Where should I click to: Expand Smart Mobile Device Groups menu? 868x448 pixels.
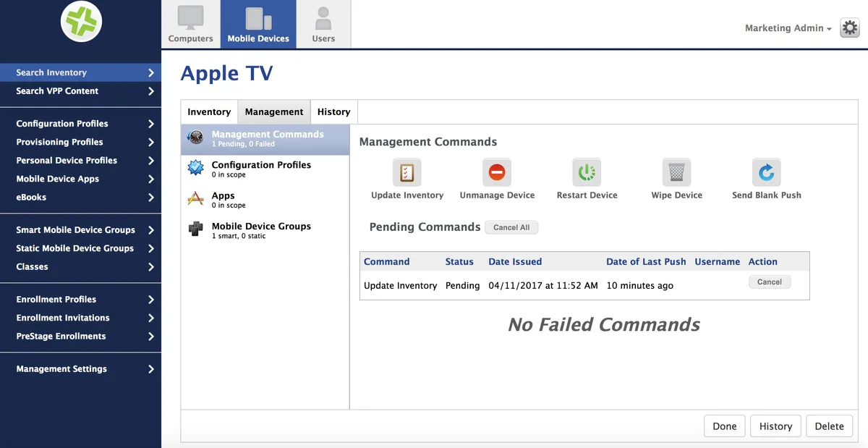[85, 230]
